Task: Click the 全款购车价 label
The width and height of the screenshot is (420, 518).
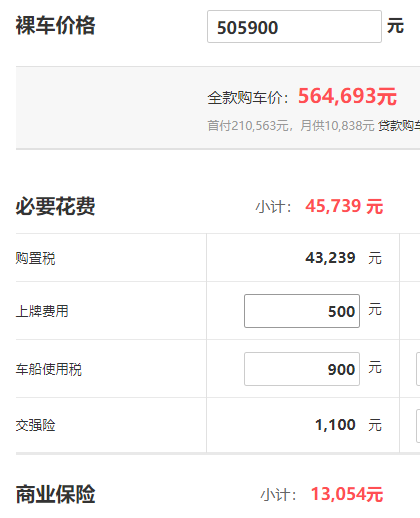Action: pyautogui.click(x=248, y=98)
